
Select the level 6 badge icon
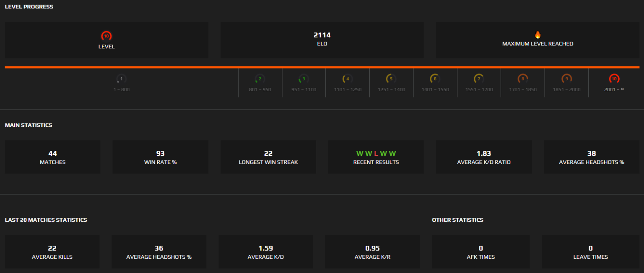tap(435, 78)
